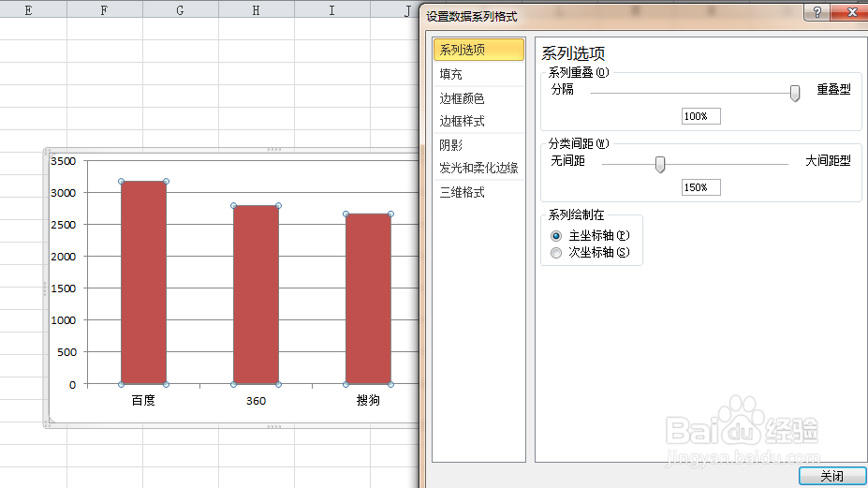
Task: Click the 关闭 button
Action: pyautogui.click(x=832, y=476)
